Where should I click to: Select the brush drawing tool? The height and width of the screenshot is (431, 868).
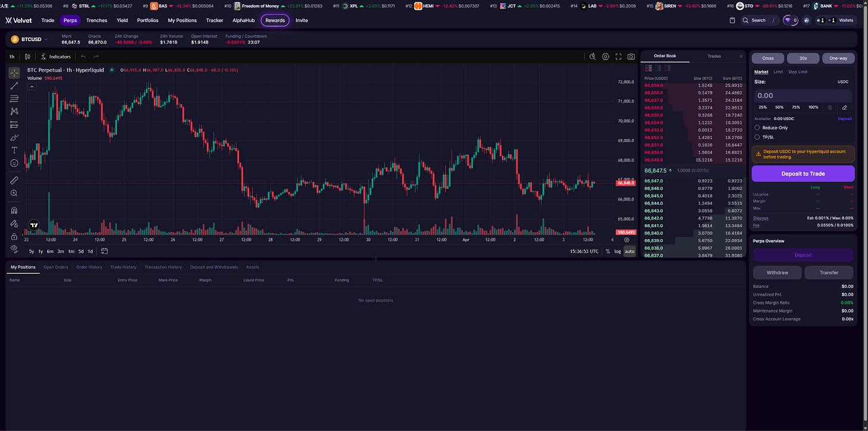[x=14, y=137]
